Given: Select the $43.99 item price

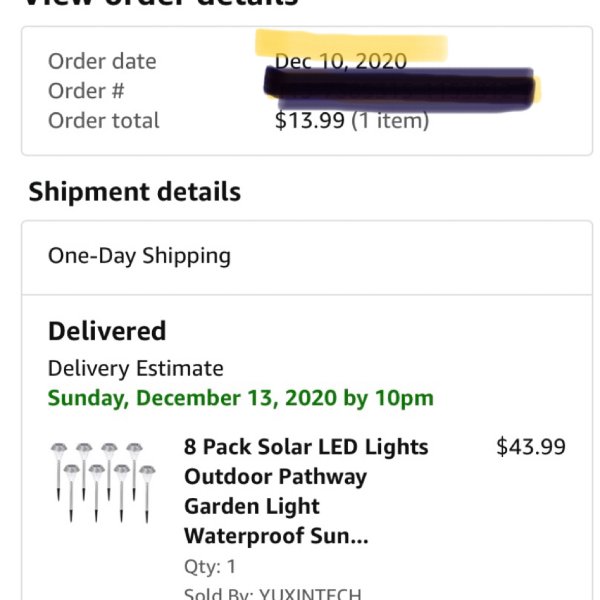Looking at the screenshot, I should [531, 447].
